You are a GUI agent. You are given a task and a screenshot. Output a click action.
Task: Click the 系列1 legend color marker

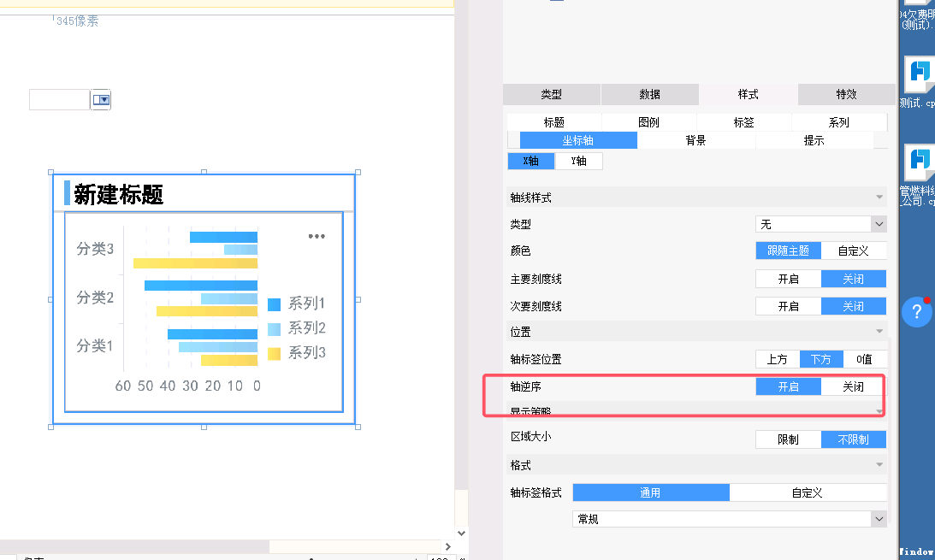pyautogui.click(x=275, y=304)
